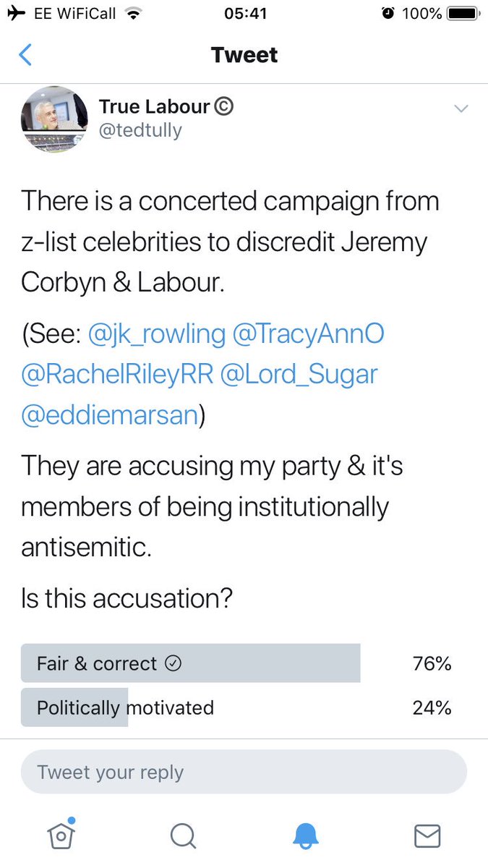The height and width of the screenshot is (868, 488).
Task: Tap the alarm clock status icon
Action: tap(388, 14)
